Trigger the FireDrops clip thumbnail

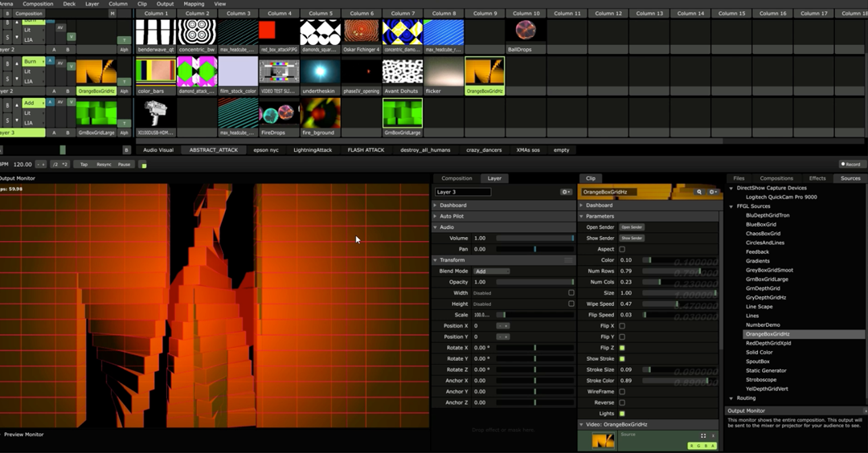[x=279, y=112]
